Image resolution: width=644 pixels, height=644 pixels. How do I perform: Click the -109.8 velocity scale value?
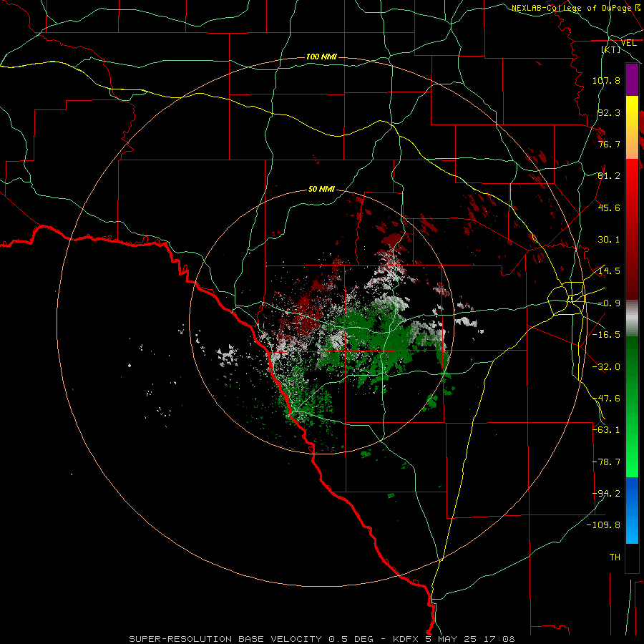coord(603,525)
